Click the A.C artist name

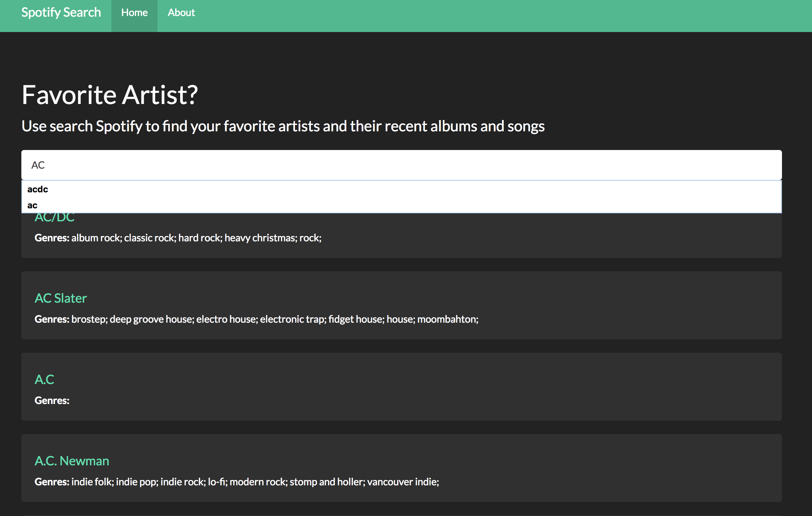coord(44,380)
